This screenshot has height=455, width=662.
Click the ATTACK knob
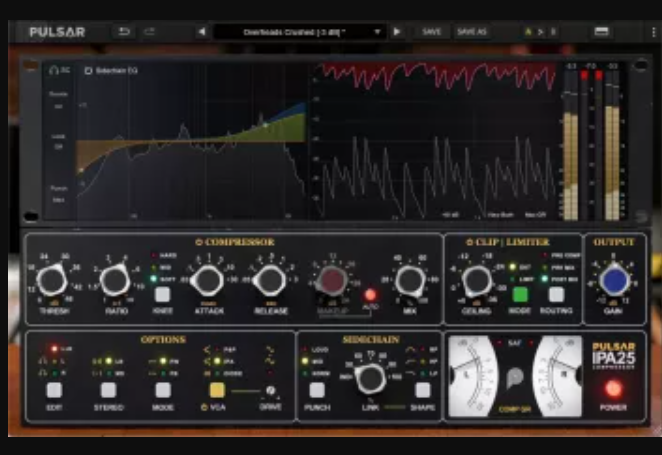(x=207, y=281)
